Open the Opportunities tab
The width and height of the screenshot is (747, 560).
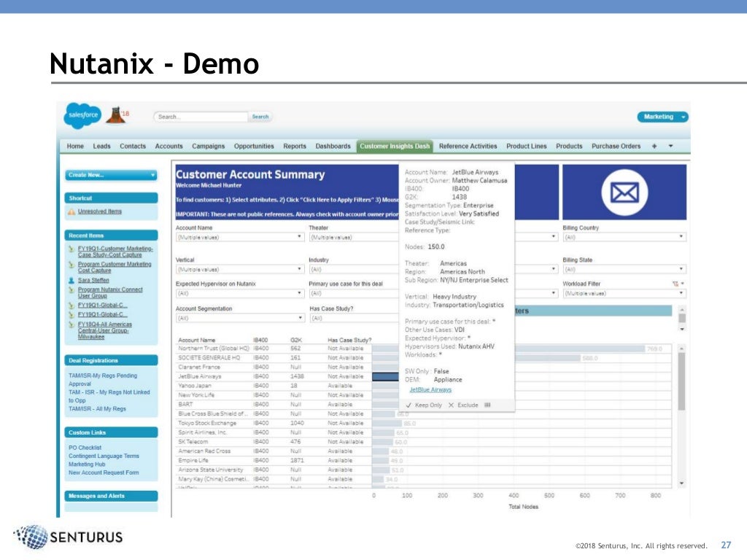point(254,146)
